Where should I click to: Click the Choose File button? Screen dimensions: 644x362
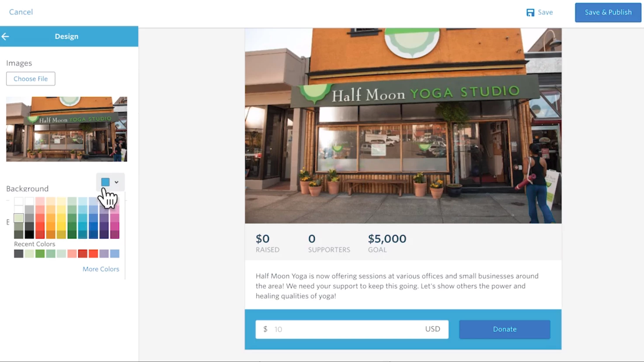pyautogui.click(x=31, y=79)
